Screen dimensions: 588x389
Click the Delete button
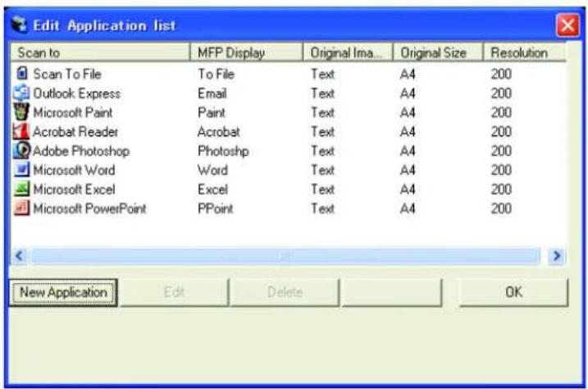tap(285, 292)
